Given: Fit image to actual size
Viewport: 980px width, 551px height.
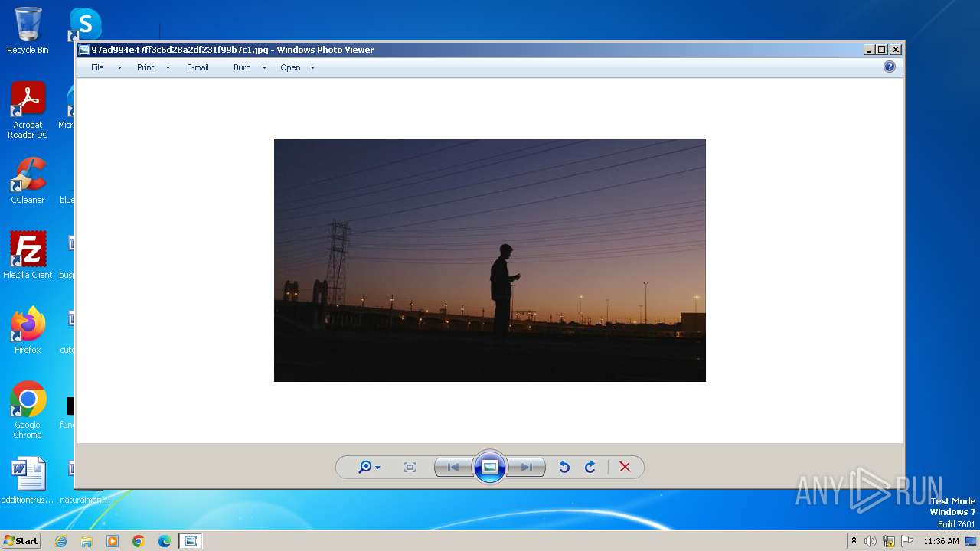Looking at the screenshot, I should point(410,467).
